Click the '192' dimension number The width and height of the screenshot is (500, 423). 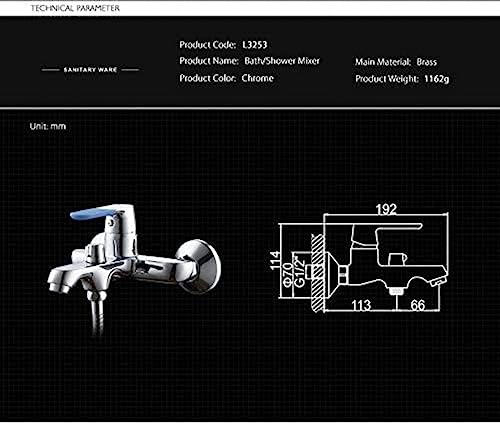tap(386, 209)
